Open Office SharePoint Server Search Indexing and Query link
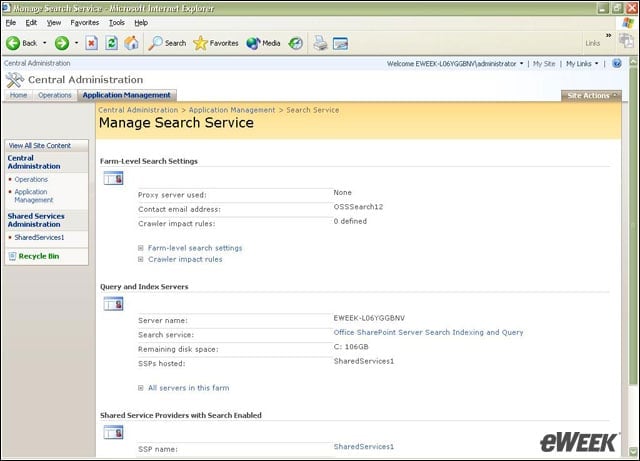This screenshot has width=640, height=461. point(428,332)
